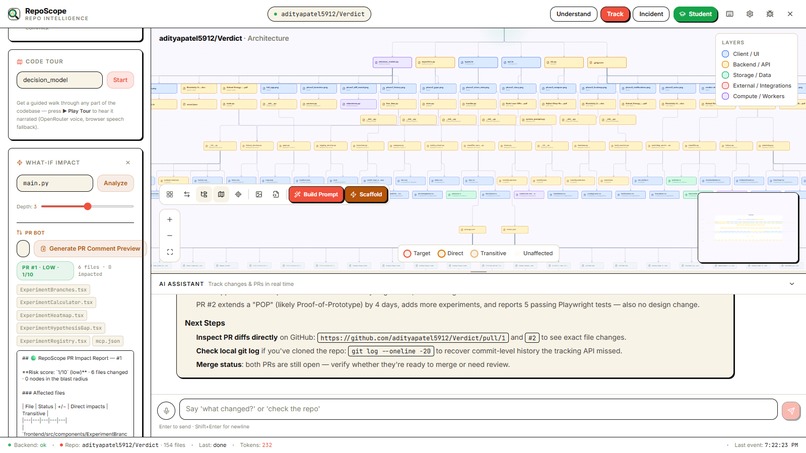Screen dimensions: 806x453
Task: Fit graph to view icon
Action: [170, 252]
